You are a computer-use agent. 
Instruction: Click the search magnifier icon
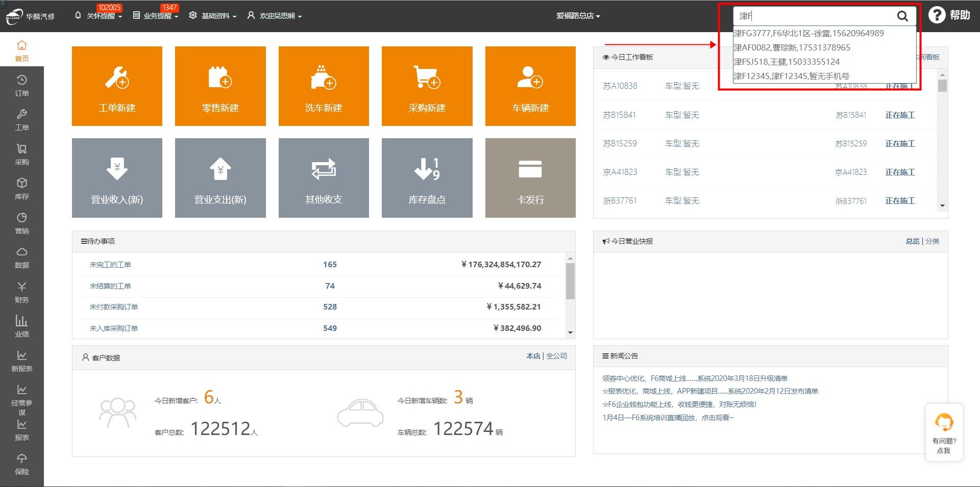pos(902,16)
